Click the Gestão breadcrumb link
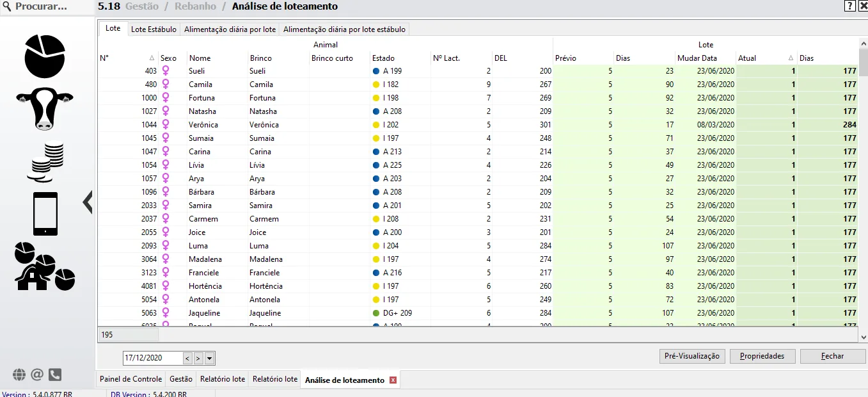The height and width of the screenshot is (397, 868). pos(142,6)
